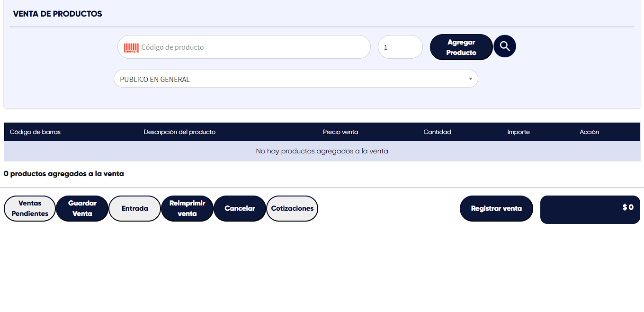Cancel the sale with the Cancelar button
Screen dimensions: 644x312
[240, 208]
